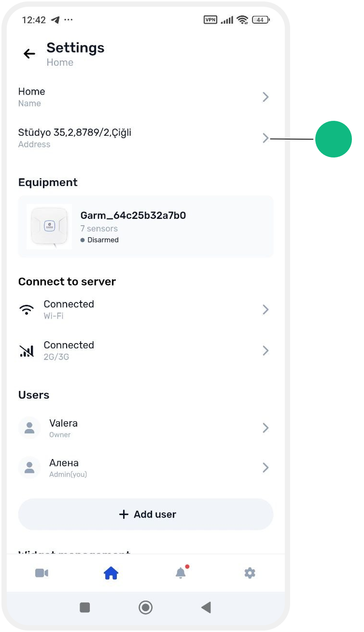Viewport: 364px width, 632px height.
Task: Tap the 2G/3G signal icon
Action: 27,351
